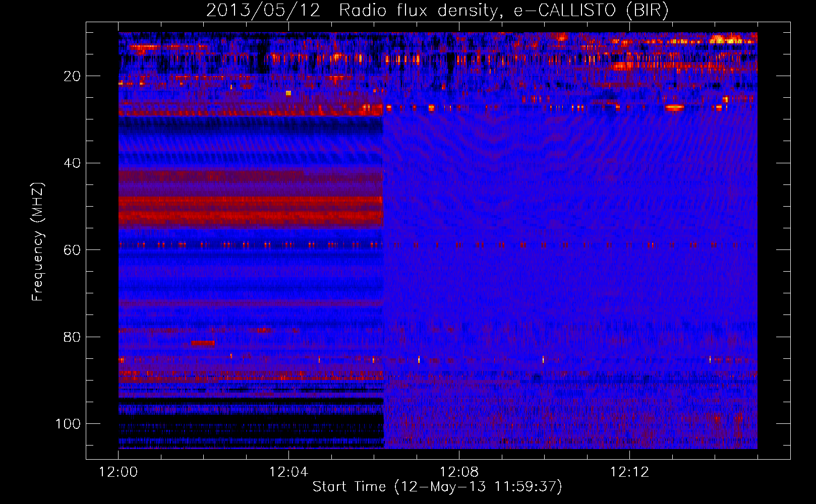
Task: Click the '60' frequency tick label
Action: click(72, 250)
